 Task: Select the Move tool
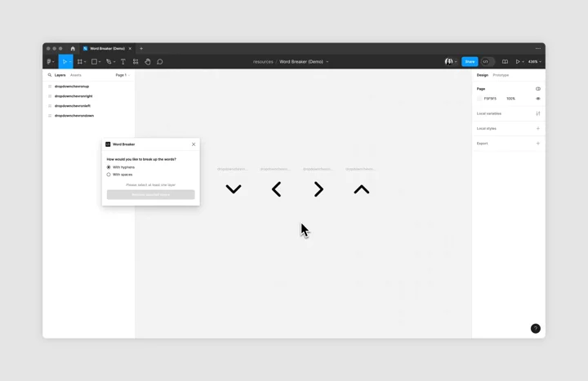(x=65, y=62)
